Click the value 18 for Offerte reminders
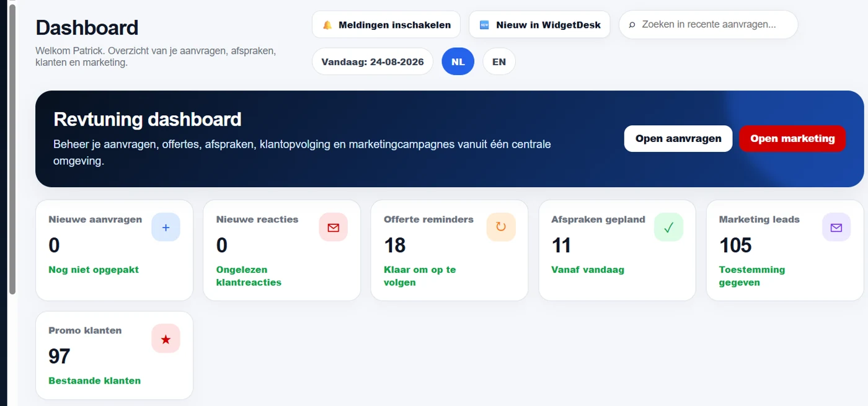This screenshot has height=406, width=868. [x=395, y=245]
